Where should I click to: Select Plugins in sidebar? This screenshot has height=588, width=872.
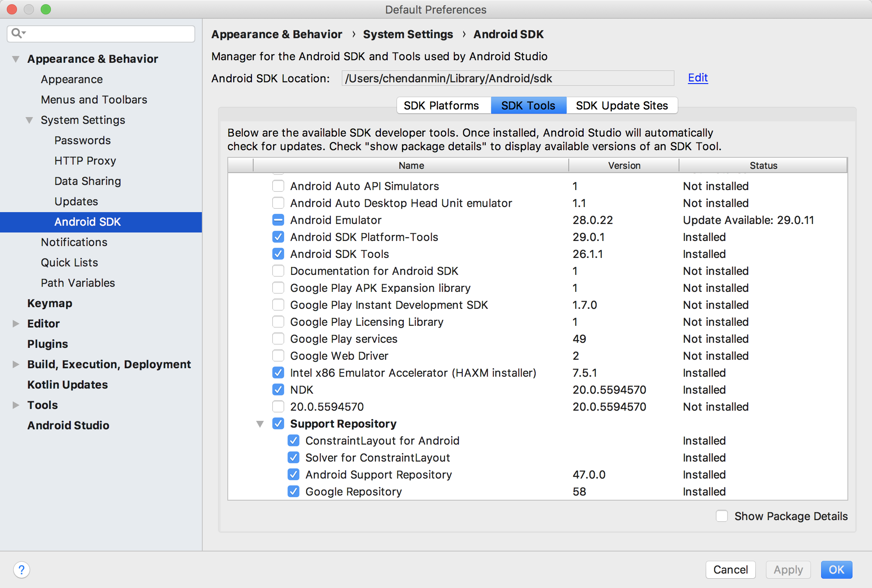48,344
